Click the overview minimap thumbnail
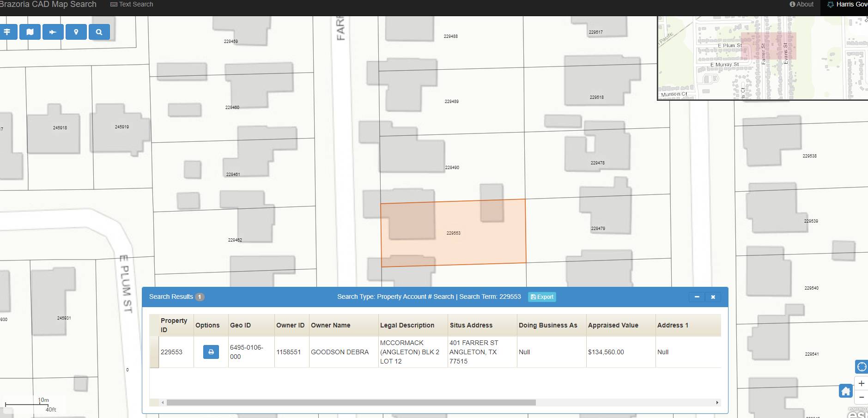 point(762,58)
